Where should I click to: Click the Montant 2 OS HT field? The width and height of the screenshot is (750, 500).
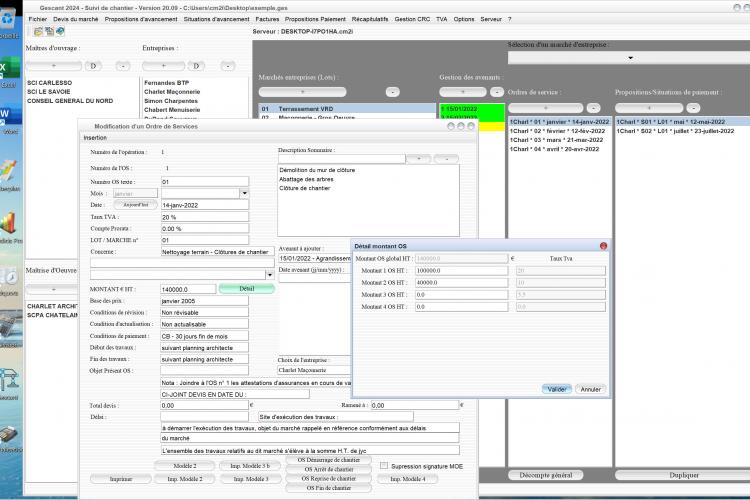[x=461, y=282]
